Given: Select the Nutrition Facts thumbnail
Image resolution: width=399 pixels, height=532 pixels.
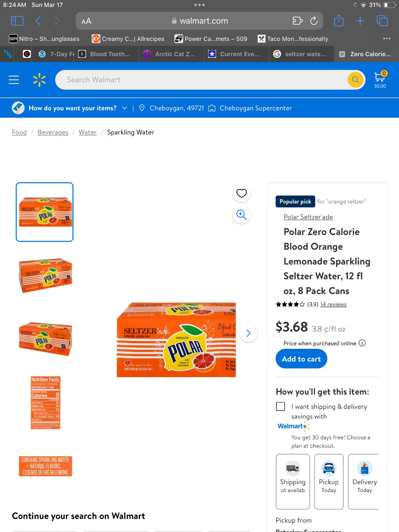Looking at the screenshot, I should point(45,403).
